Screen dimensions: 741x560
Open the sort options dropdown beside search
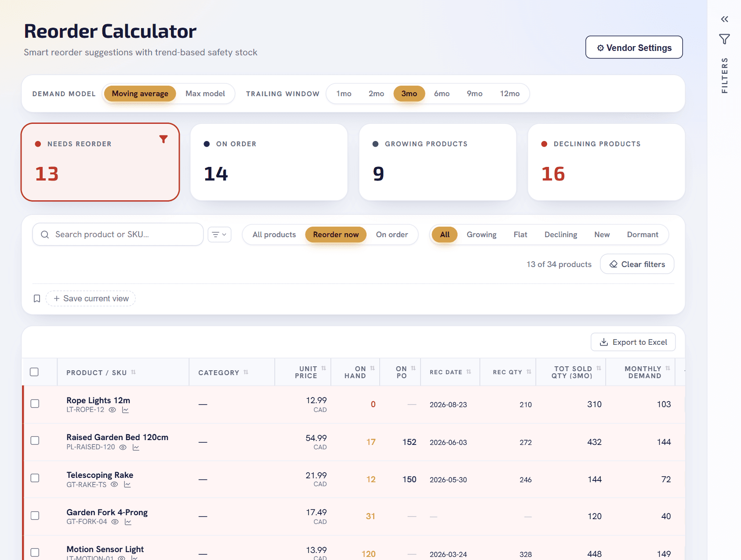(219, 235)
